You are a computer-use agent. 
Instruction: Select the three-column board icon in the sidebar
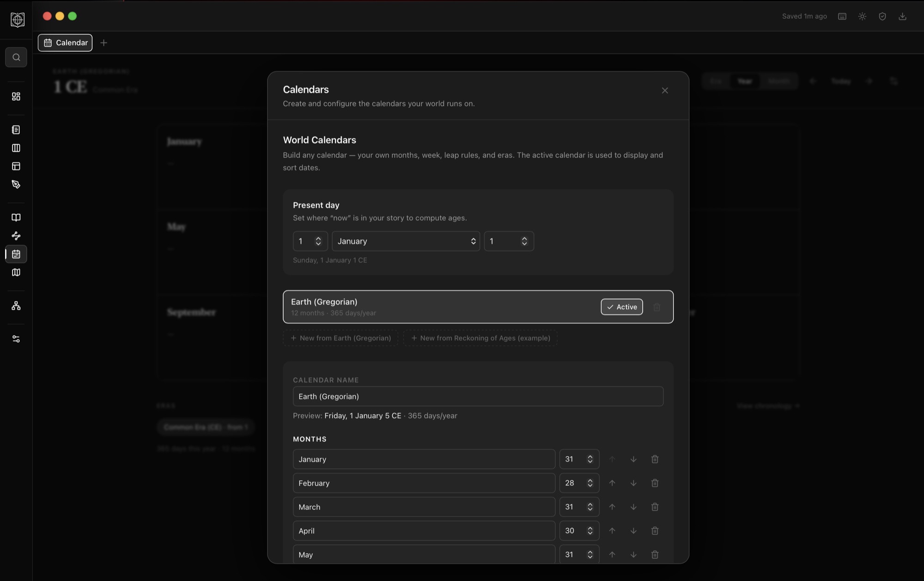(16, 148)
